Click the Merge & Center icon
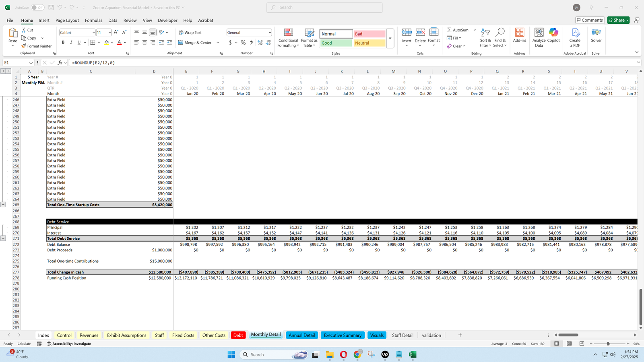This screenshot has height=362, width=644. [181, 43]
